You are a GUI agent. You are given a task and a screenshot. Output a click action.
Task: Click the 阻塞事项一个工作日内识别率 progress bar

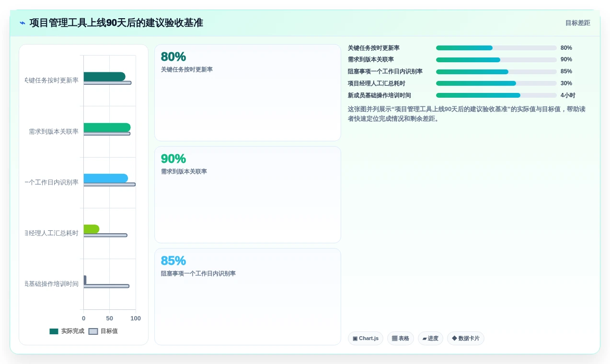(x=496, y=72)
